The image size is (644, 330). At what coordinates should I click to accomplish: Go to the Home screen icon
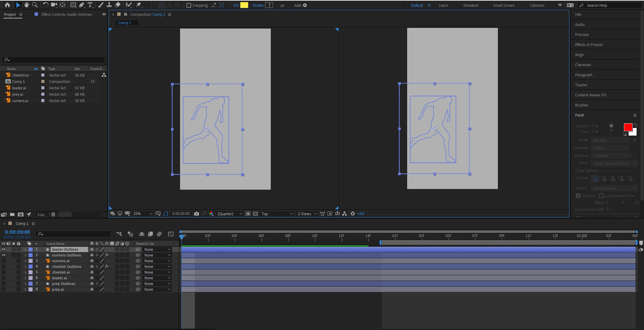click(7, 5)
